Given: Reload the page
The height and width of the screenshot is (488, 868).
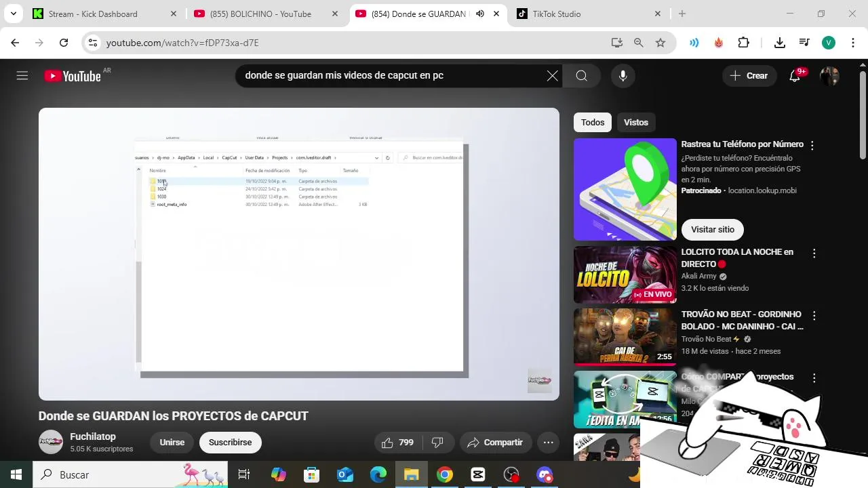Looking at the screenshot, I should (64, 43).
